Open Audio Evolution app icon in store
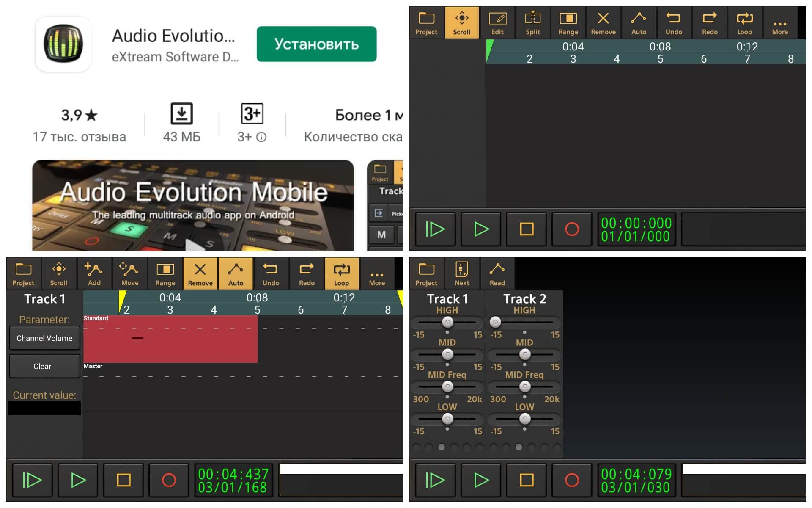The height and width of the screenshot is (508, 812). (63, 44)
